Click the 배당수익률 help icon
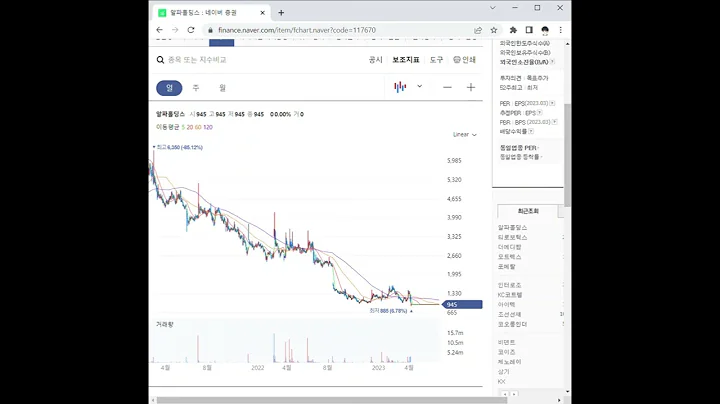This screenshot has width=720, height=404. [531, 131]
